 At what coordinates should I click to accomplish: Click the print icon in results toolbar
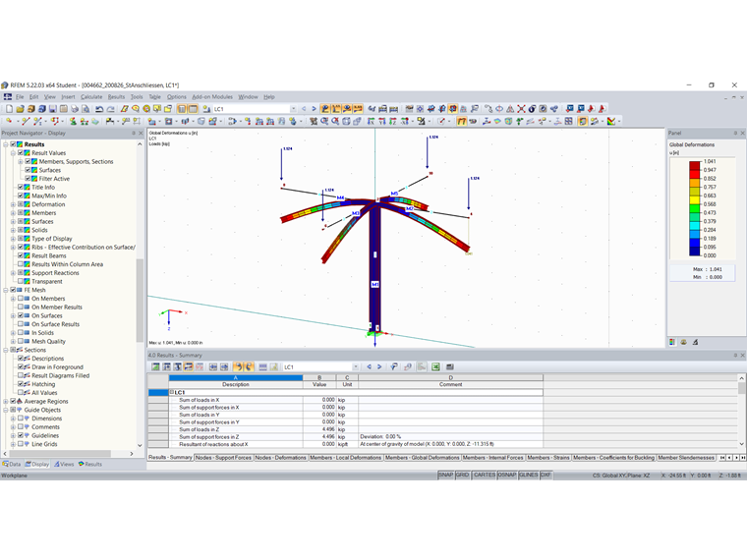click(x=450, y=366)
